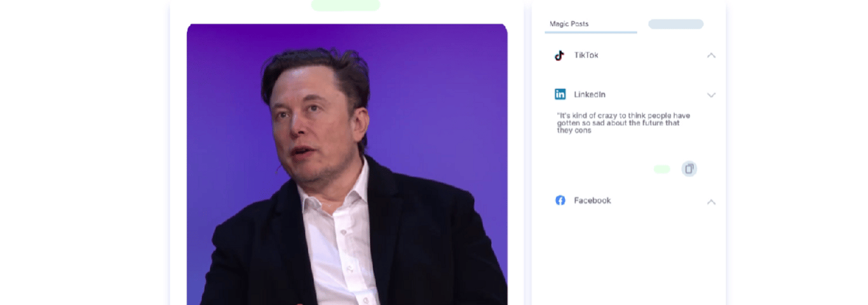Viewport: 868px width, 305px height.
Task: Select the LinkedIn post text beginning "It's kind of crazy"
Action: 623,123
